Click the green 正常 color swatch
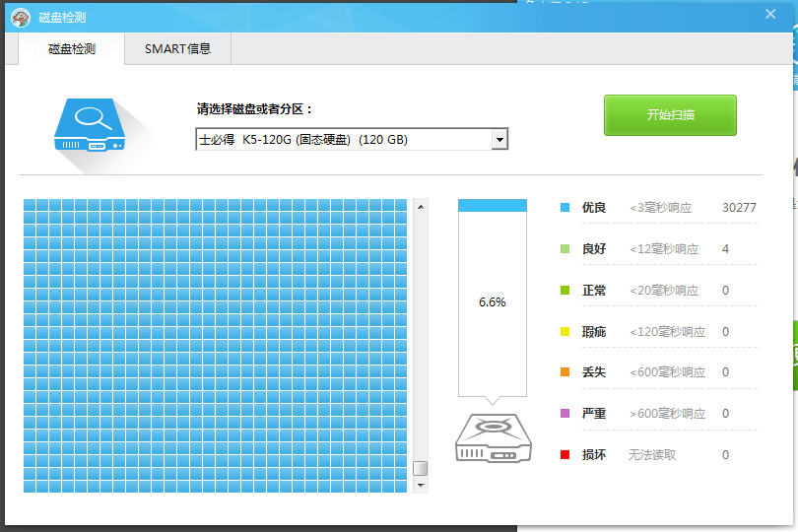Viewport: 798px width, 532px height. (x=565, y=291)
